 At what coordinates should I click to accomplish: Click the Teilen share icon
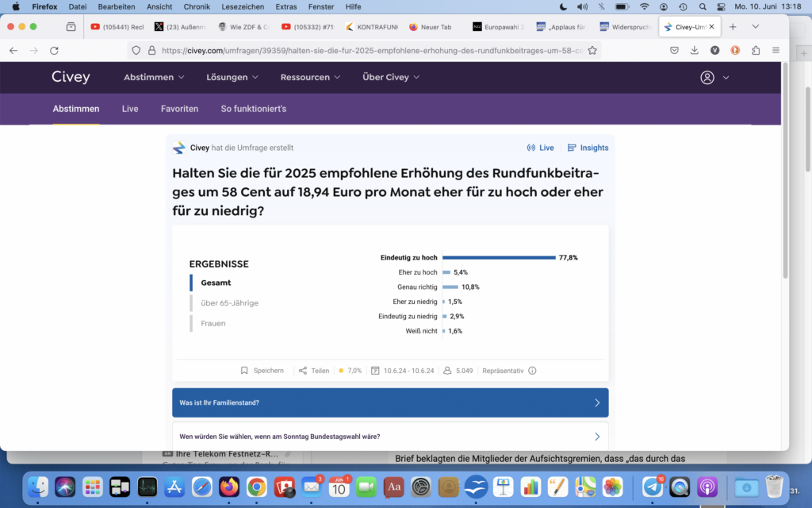[303, 371]
